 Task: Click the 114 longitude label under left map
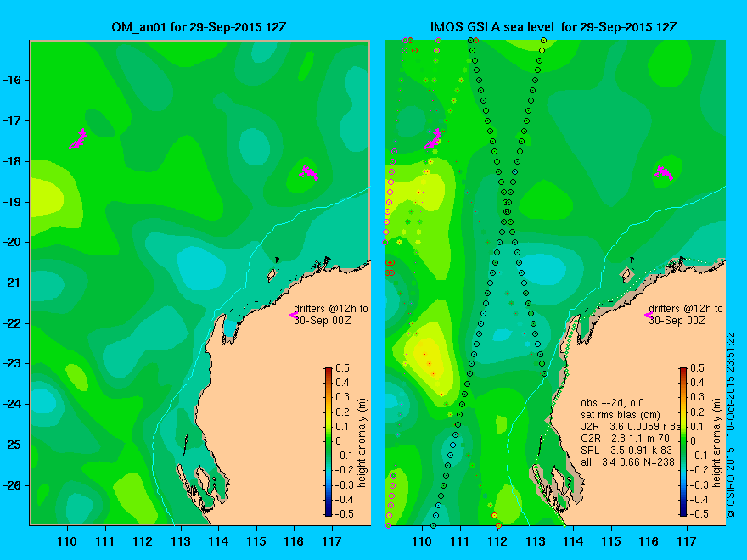point(219,541)
